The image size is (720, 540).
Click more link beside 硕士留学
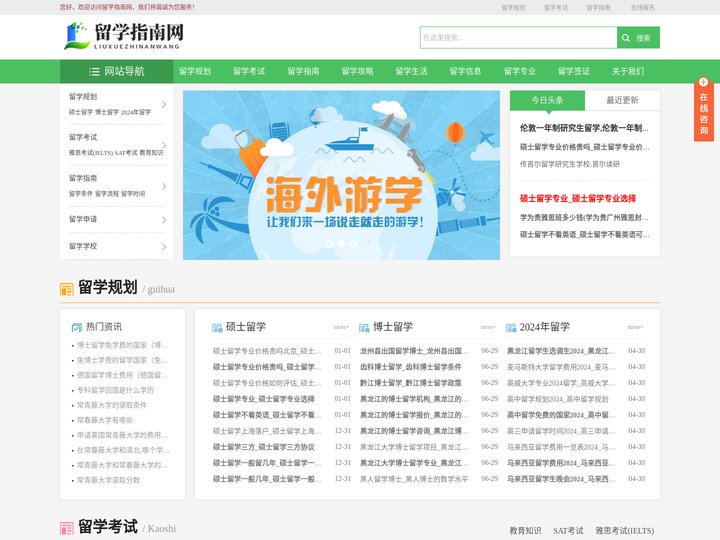click(x=341, y=327)
